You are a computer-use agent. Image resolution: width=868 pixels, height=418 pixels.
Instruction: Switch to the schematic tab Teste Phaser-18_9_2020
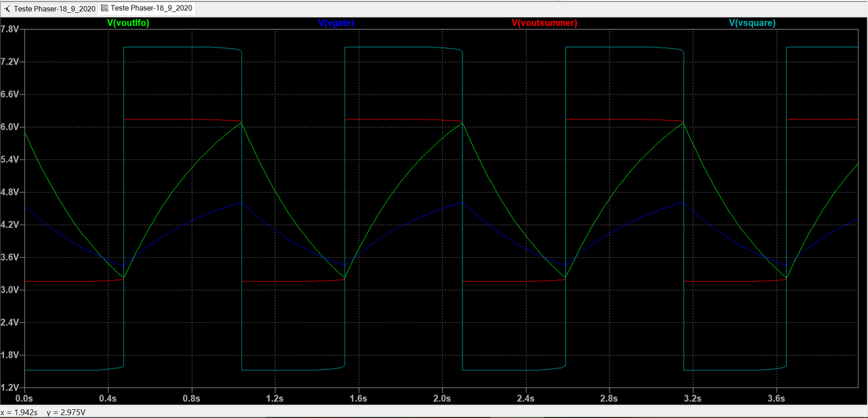[x=49, y=9]
